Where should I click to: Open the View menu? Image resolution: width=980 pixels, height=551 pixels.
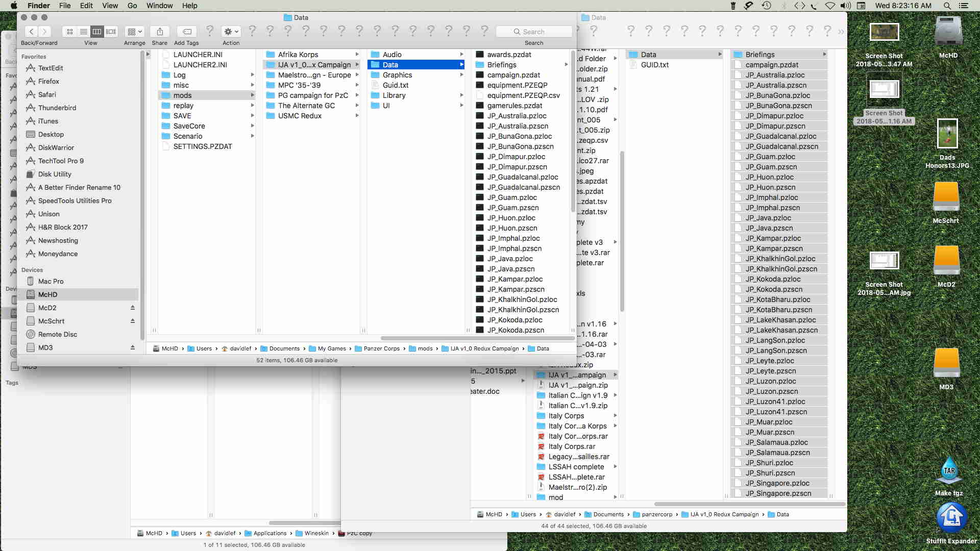110,6
